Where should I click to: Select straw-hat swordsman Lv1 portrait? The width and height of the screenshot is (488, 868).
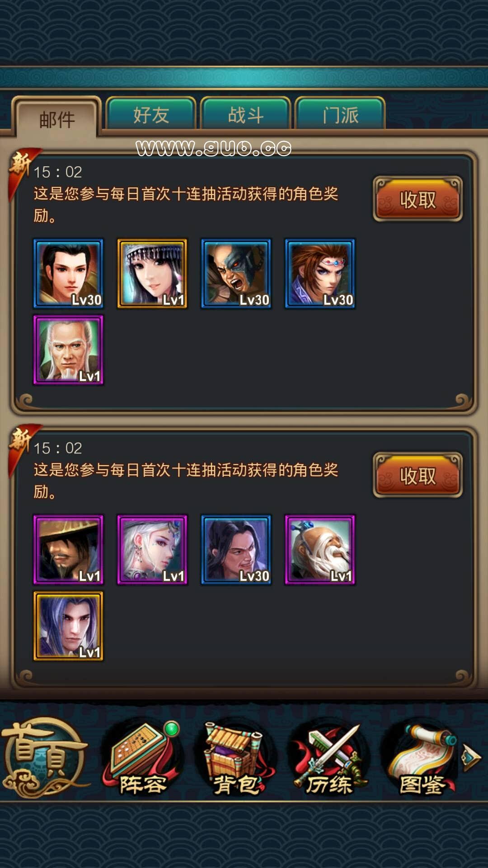[68, 550]
